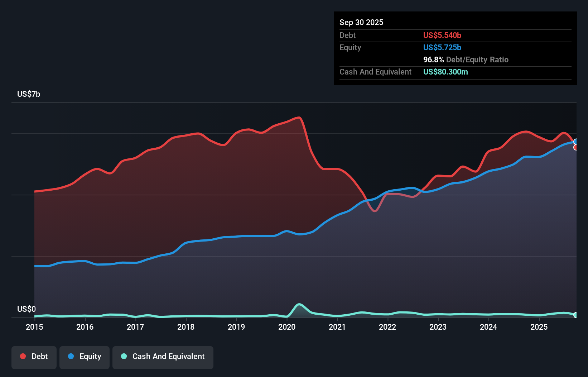Click Cash And Equivalent label in tooltip
This screenshot has height=377, width=588.
[x=375, y=72]
